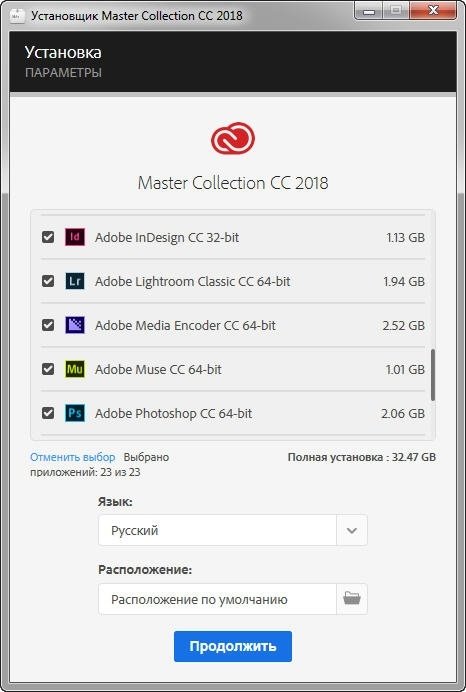The height and width of the screenshot is (692, 466).
Task: Open folder browse icon for location
Action: coord(352,599)
